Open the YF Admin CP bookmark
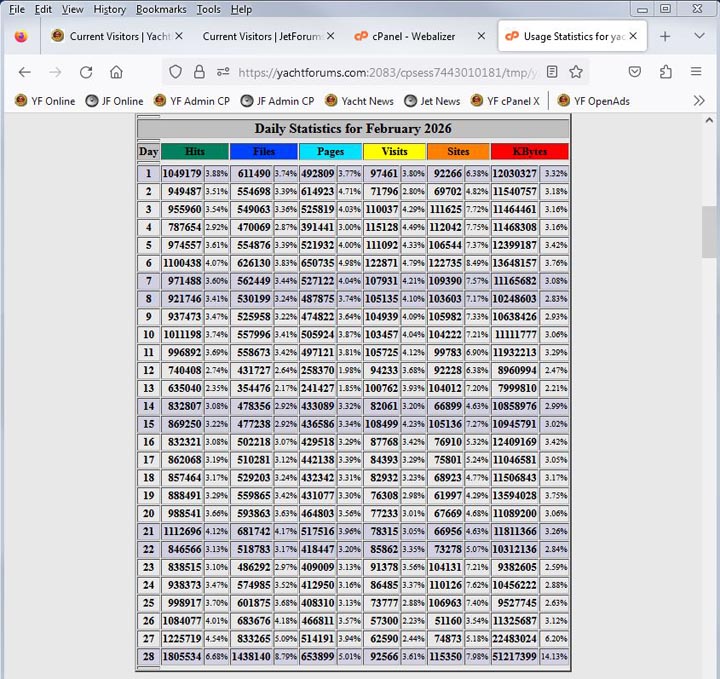The image size is (720, 679). [193, 101]
